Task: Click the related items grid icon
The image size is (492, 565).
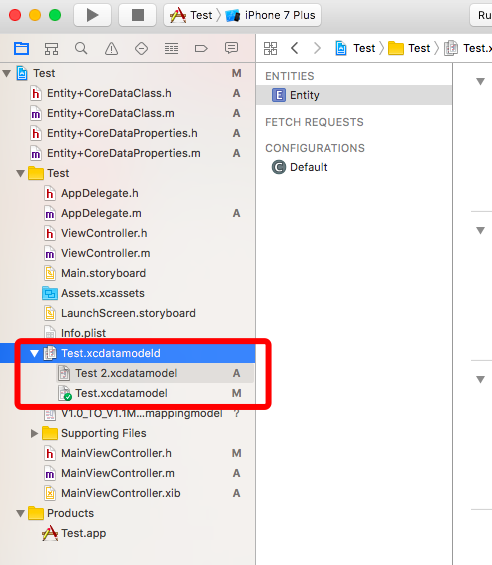Action: pyautogui.click(x=270, y=48)
